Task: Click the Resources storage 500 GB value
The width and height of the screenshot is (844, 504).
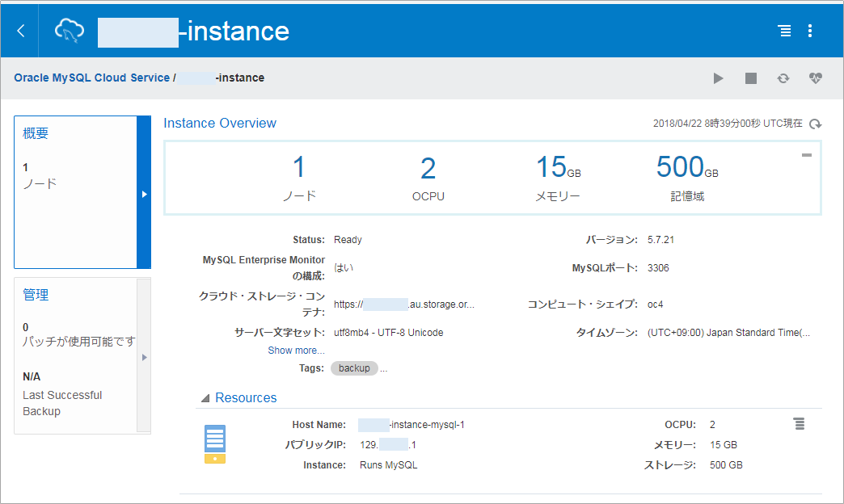Action: [726, 464]
